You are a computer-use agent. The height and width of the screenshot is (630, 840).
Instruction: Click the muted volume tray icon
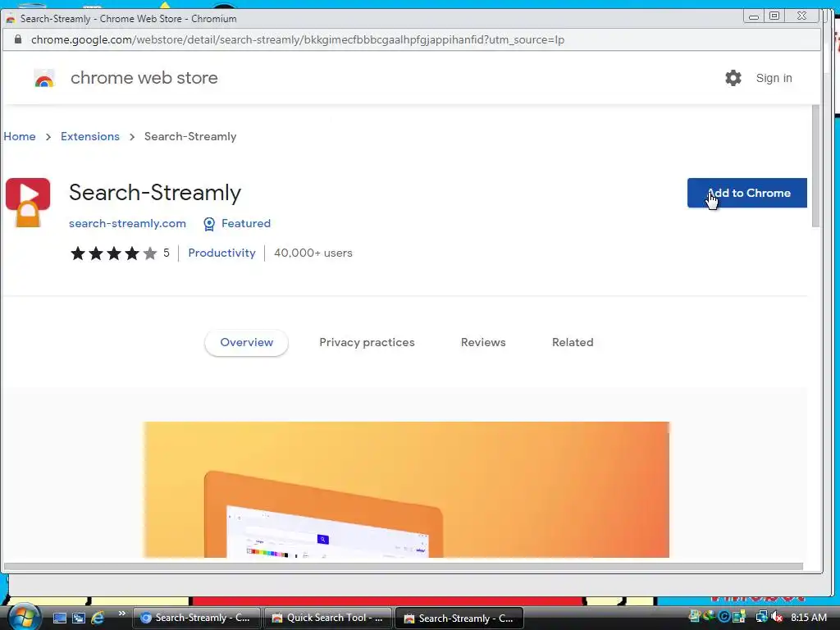pyautogui.click(x=777, y=618)
